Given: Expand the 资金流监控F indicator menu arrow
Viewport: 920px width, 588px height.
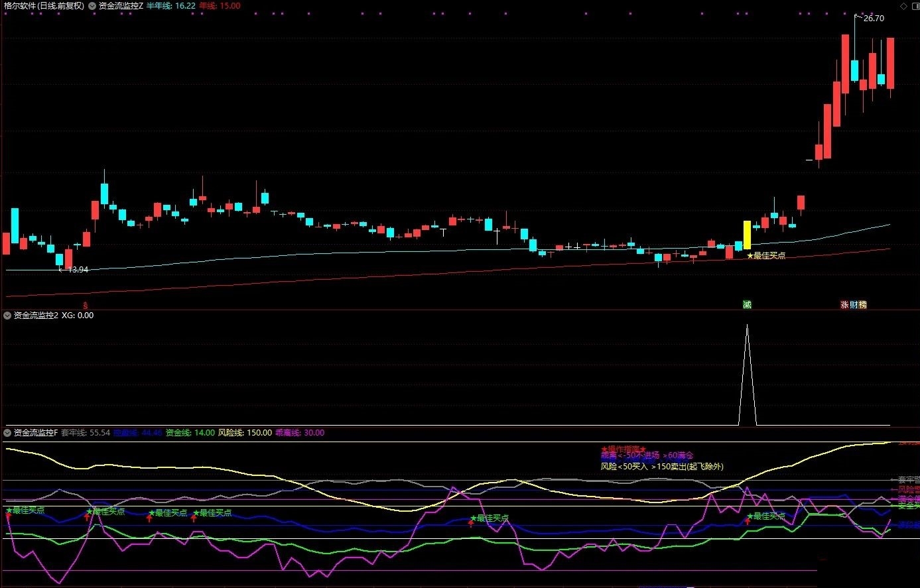Looking at the screenshot, I should click(x=7, y=433).
